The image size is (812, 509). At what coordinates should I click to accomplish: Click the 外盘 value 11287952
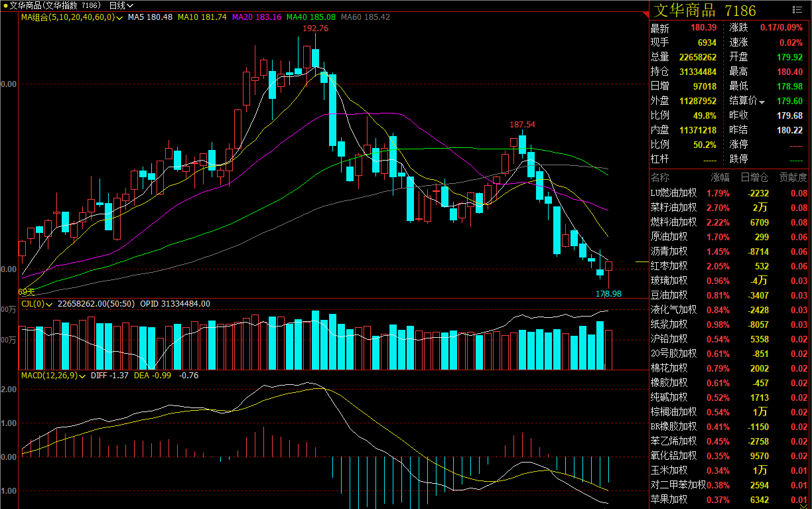click(x=697, y=101)
